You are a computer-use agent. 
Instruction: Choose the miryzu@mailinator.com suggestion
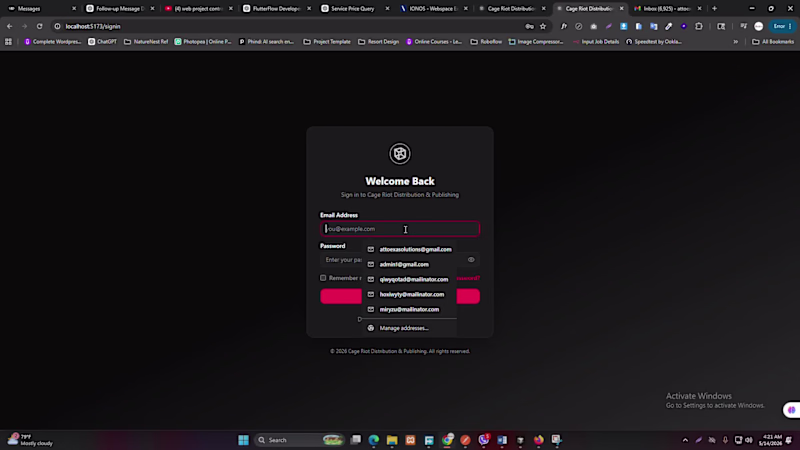pos(410,309)
